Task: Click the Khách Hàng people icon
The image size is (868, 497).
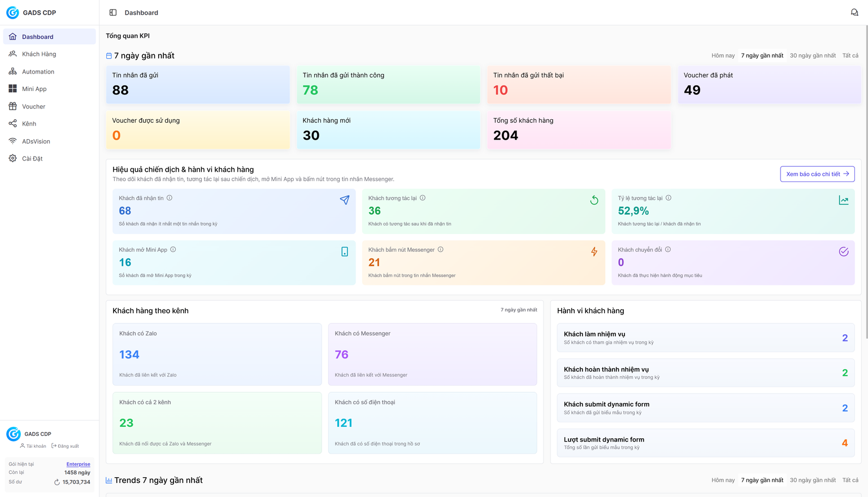Action: click(12, 54)
